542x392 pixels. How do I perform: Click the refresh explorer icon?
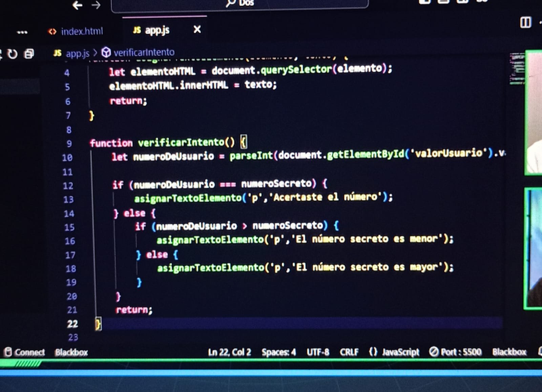(x=13, y=54)
